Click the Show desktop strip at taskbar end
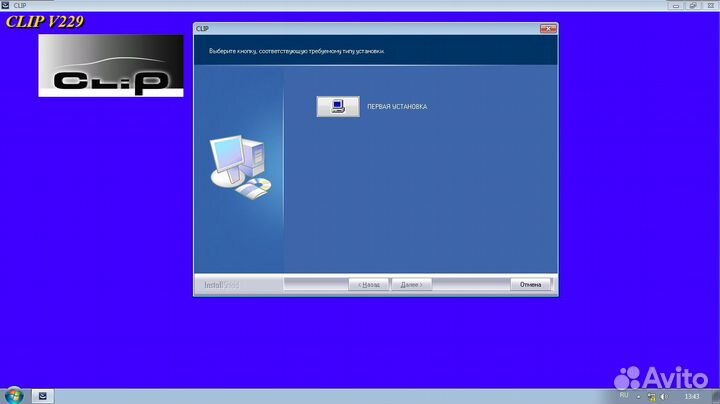 [716, 396]
